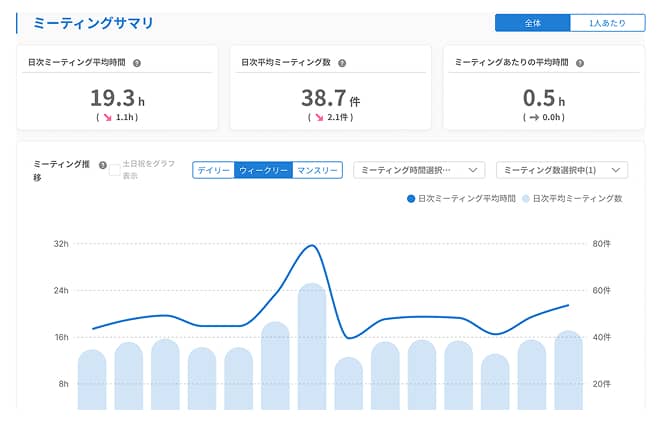Click the 32h axis label

click(x=61, y=243)
